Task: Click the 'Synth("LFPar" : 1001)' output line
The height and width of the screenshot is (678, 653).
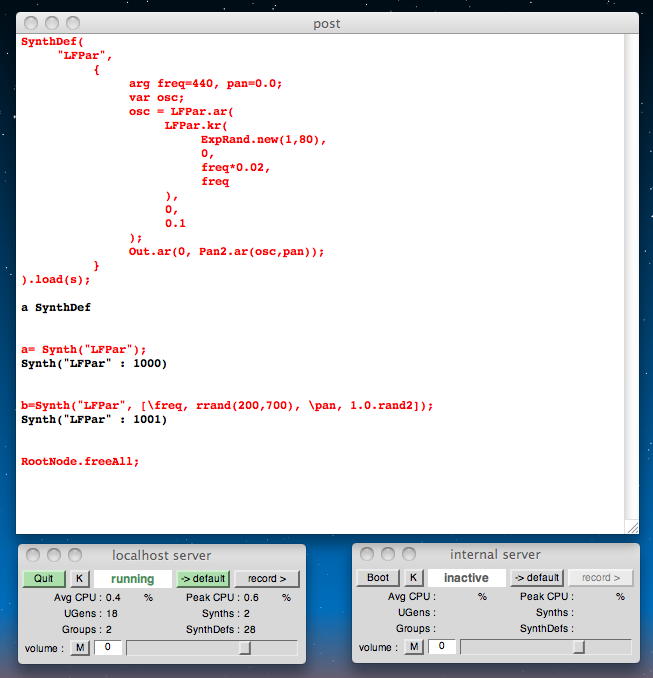Action: pos(94,419)
